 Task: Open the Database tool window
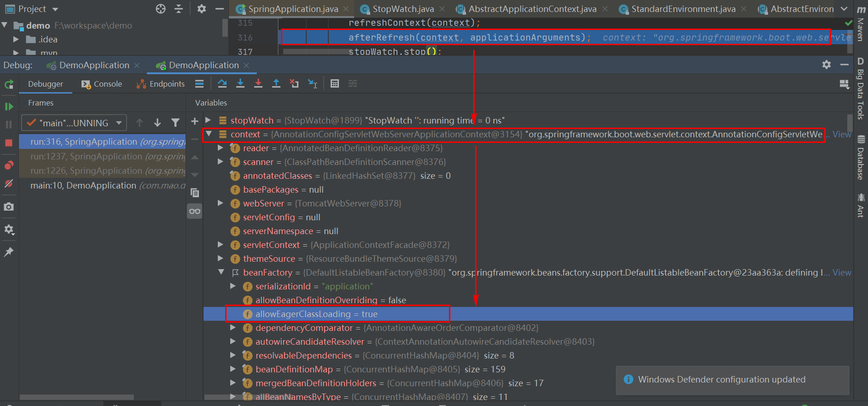(861, 158)
